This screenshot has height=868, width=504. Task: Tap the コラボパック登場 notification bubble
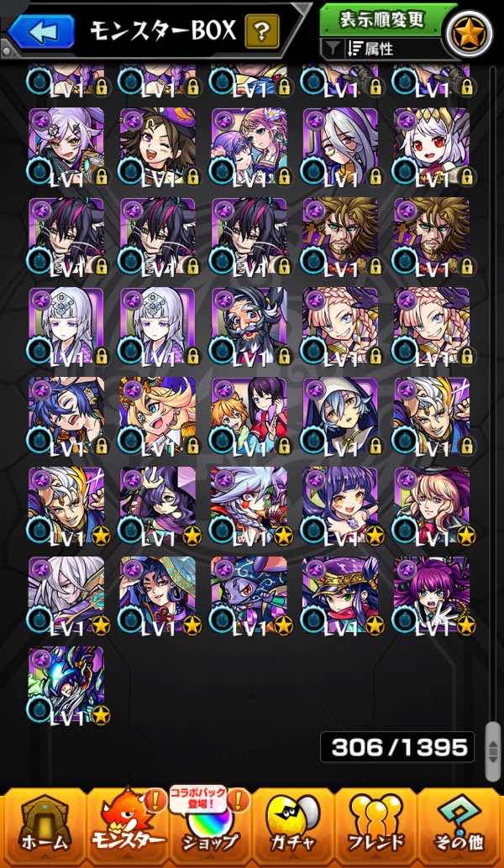pyautogui.click(x=197, y=800)
